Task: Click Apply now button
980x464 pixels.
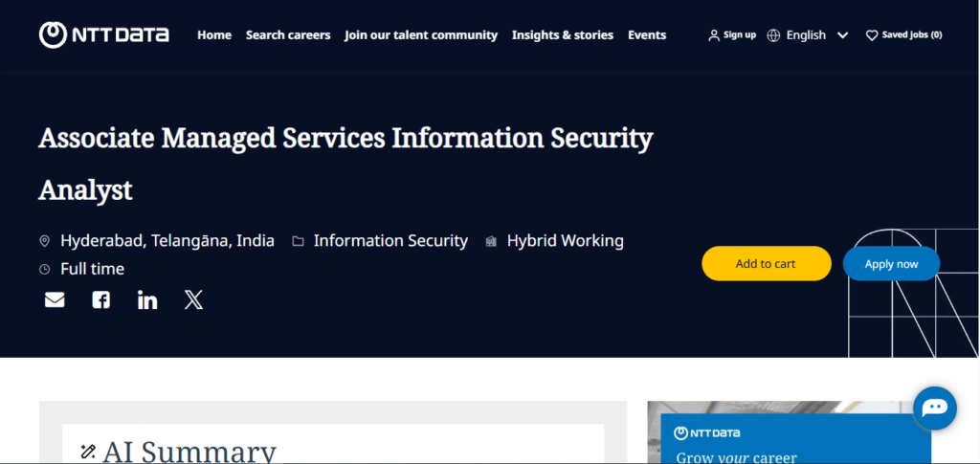Action: [891, 263]
